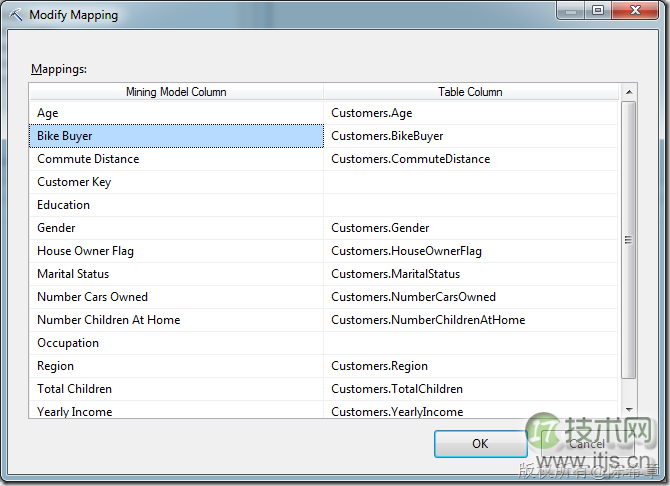
Task: Click the Modify Mapping title bar icon
Action: click(15, 15)
